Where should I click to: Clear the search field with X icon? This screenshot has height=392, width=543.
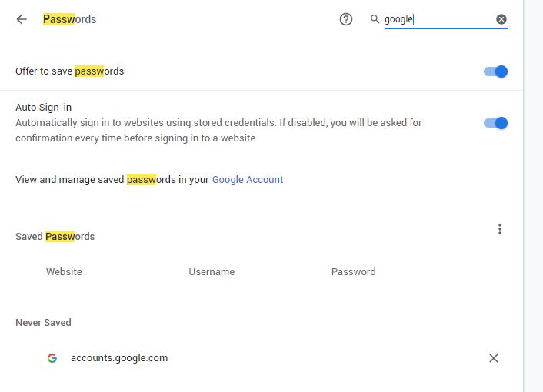tap(501, 19)
